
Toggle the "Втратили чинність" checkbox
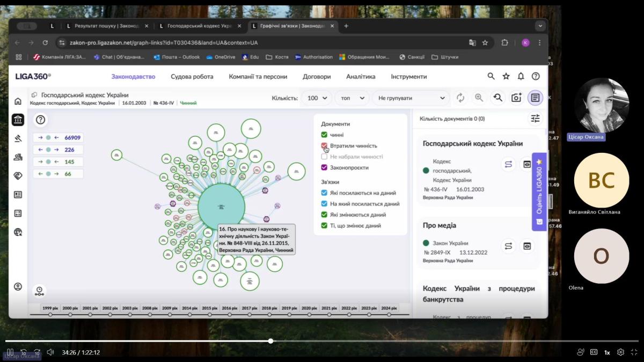324,146
